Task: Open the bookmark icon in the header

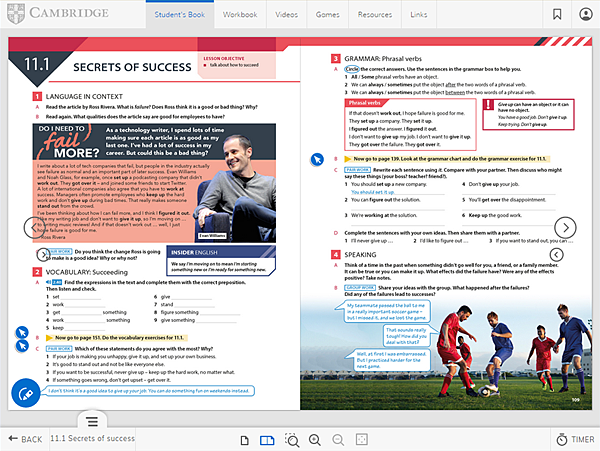Action: pyautogui.click(x=557, y=15)
